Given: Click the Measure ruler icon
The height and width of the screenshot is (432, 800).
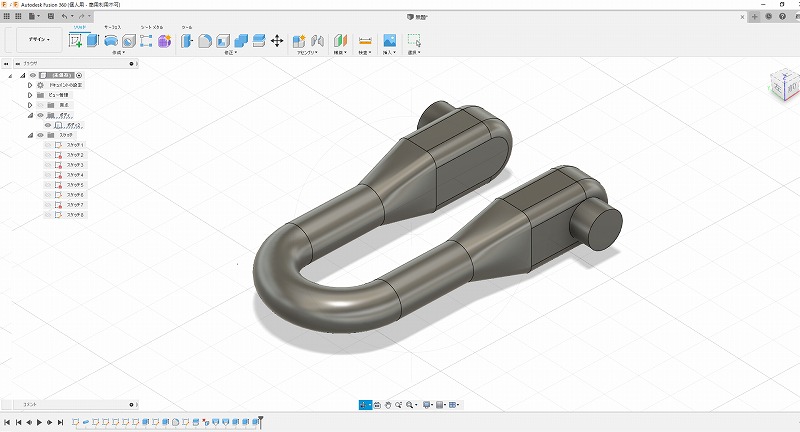Looking at the screenshot, I should coord(365,40).
